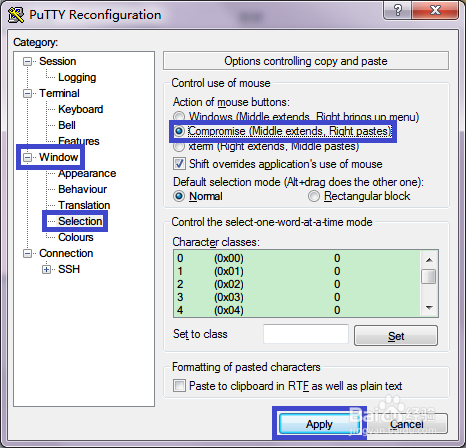The width and height of the screenshot is (466, 448).
Task: Collapse the Connection tree node
Action: pyautogui.click(x=27, y=253)
